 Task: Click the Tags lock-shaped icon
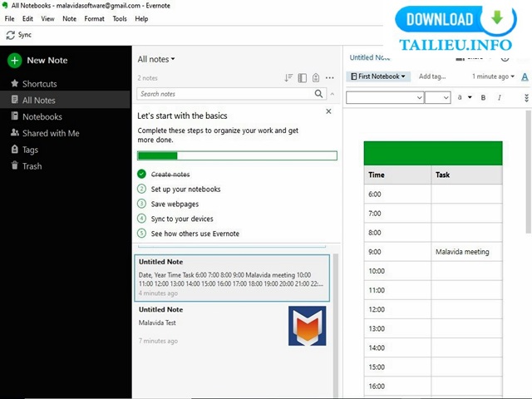pos(15,149)
